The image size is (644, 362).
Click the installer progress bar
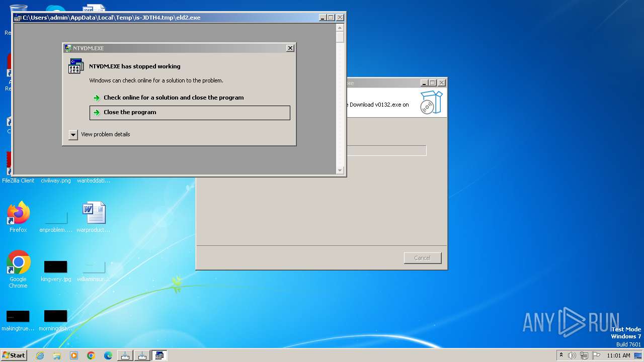(386, 150)
